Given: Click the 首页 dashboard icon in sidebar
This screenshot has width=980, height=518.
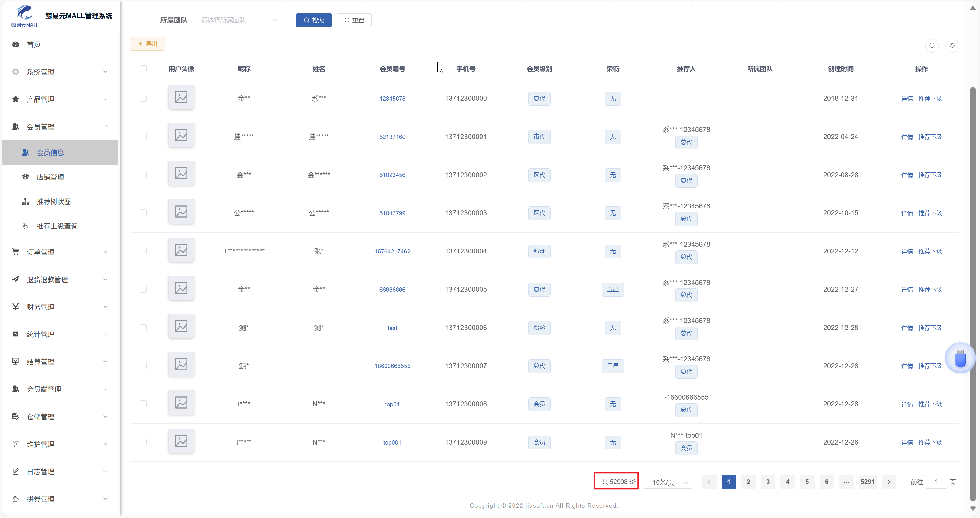Looking at the screenshot, I should point(16,44).
